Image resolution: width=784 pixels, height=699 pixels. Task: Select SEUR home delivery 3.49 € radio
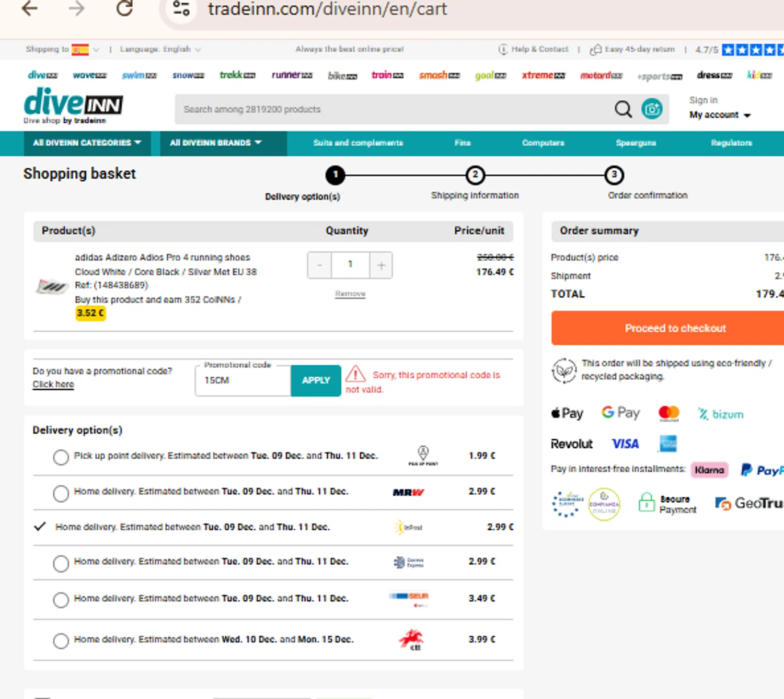pos(61,600)
